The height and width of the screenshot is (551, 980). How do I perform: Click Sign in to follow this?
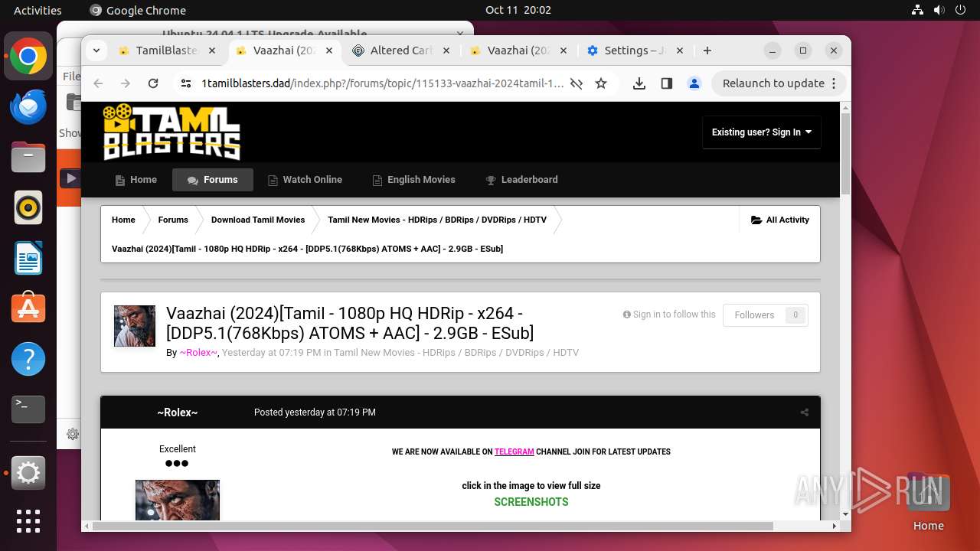669,315
